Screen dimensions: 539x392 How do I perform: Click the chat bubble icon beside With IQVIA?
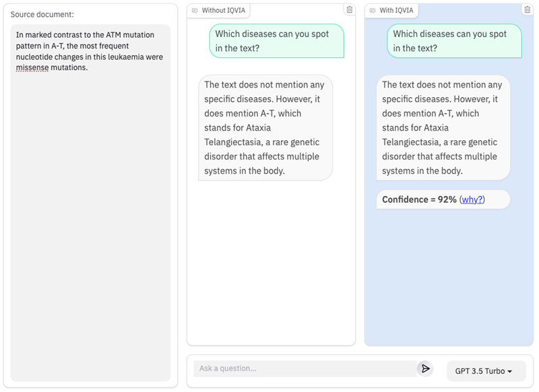[x=373, y=11]
